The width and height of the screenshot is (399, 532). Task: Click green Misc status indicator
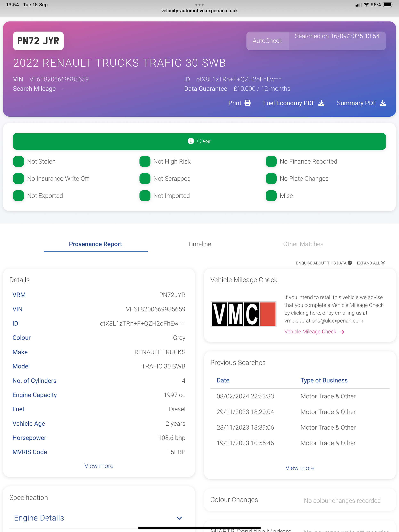click(x=271, y=196)
